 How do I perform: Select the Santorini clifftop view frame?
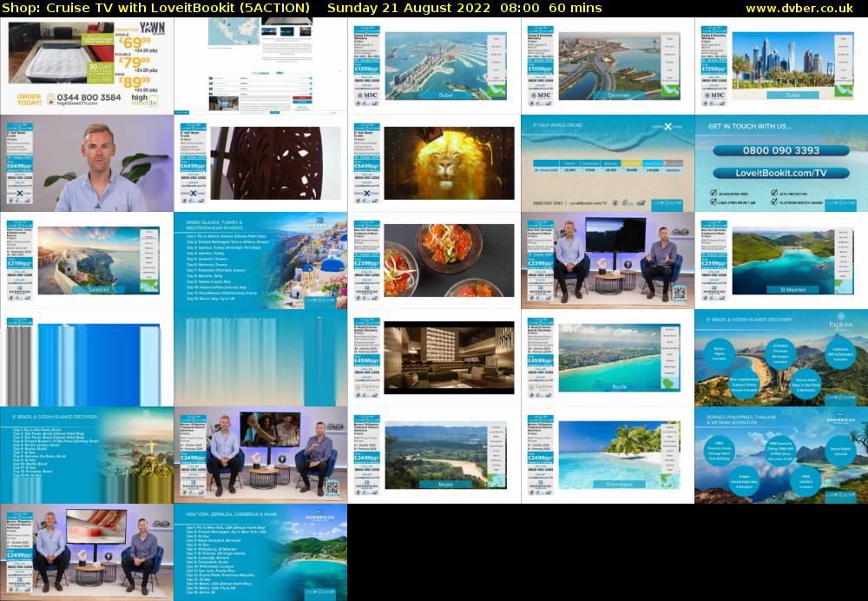pos(87,261)
